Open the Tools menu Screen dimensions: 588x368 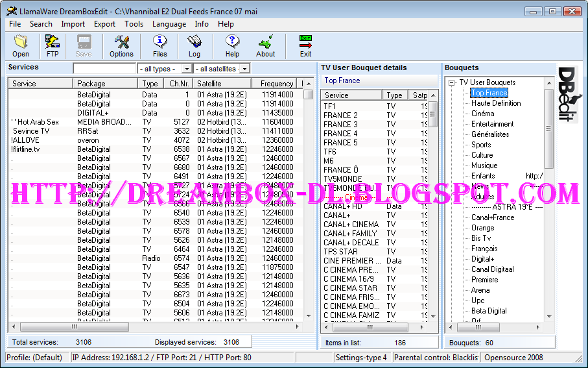[134, 24]
